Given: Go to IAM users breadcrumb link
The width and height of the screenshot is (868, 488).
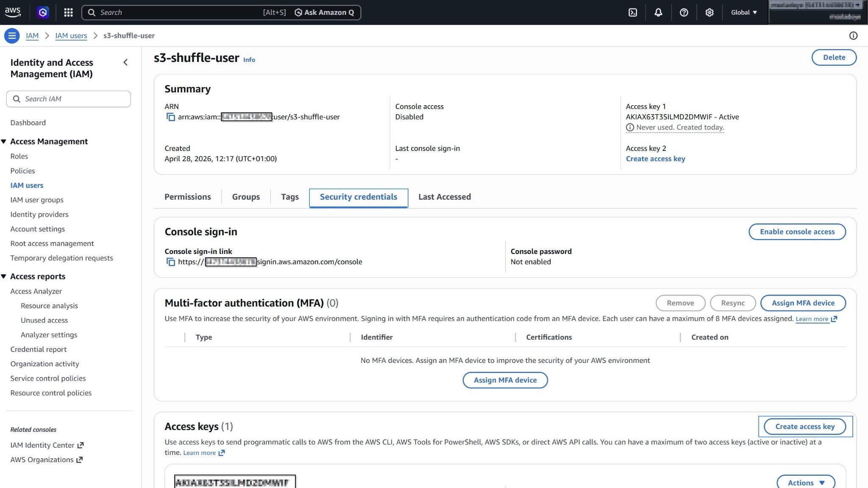Looking at the screenshot, I should [71, 36].
